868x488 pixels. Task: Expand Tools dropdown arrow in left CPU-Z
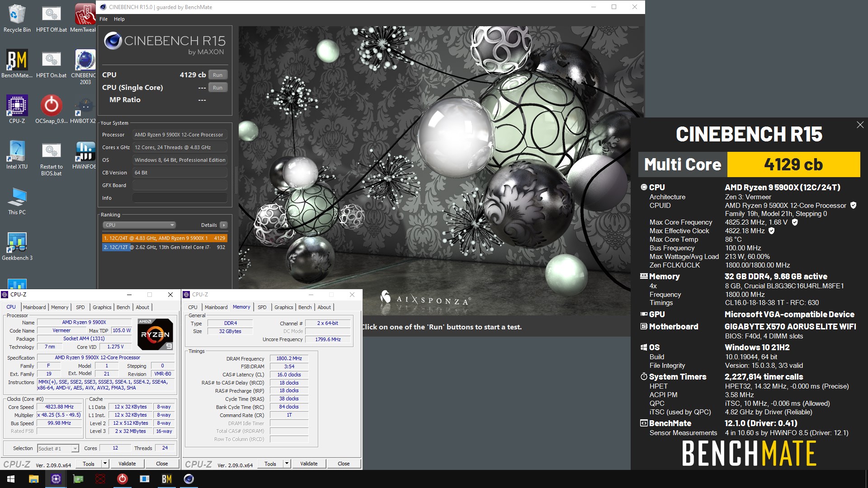click(x=105, y=464)
